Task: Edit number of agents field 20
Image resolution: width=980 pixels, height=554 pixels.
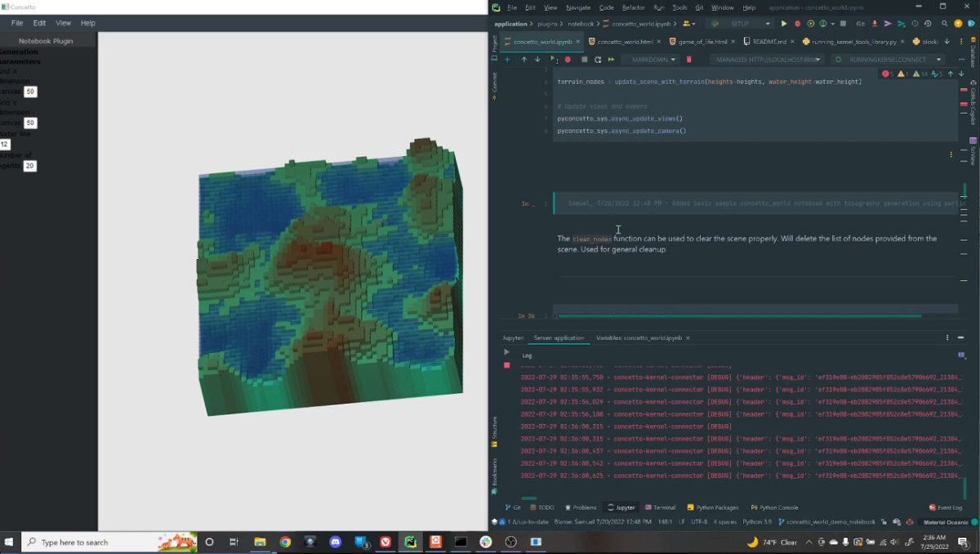Action: (x=29, y=166)
